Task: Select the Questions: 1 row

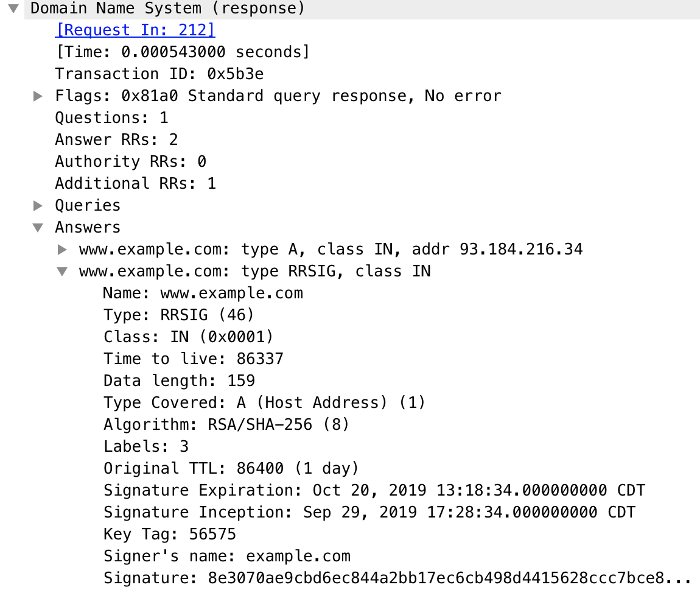Action: [x=111, y=118]
